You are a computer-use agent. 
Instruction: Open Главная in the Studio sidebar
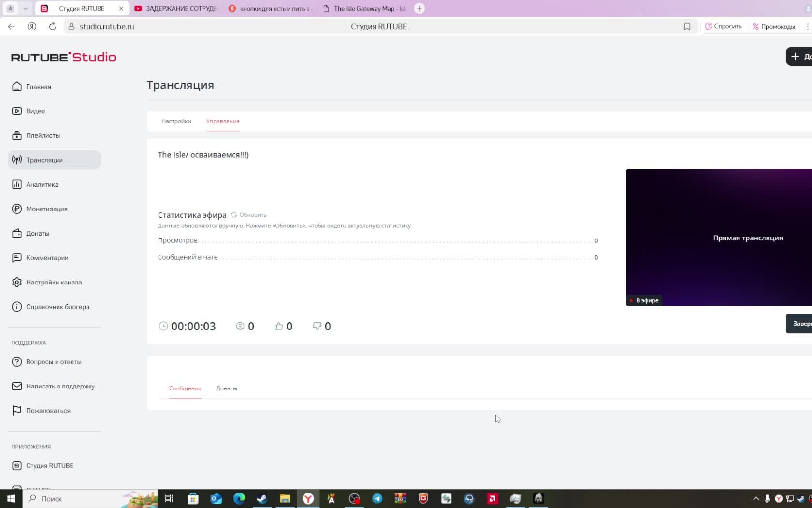point(32,87)
